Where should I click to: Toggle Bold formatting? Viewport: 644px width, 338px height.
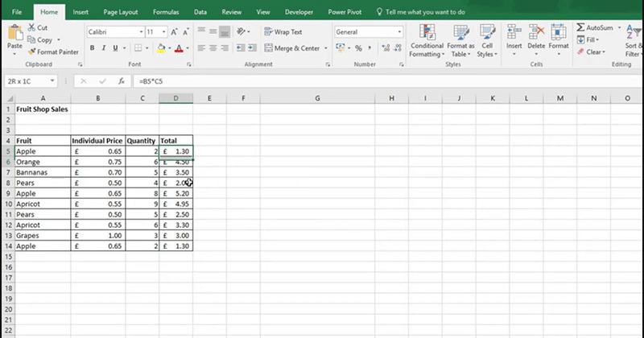coord(93,48)
